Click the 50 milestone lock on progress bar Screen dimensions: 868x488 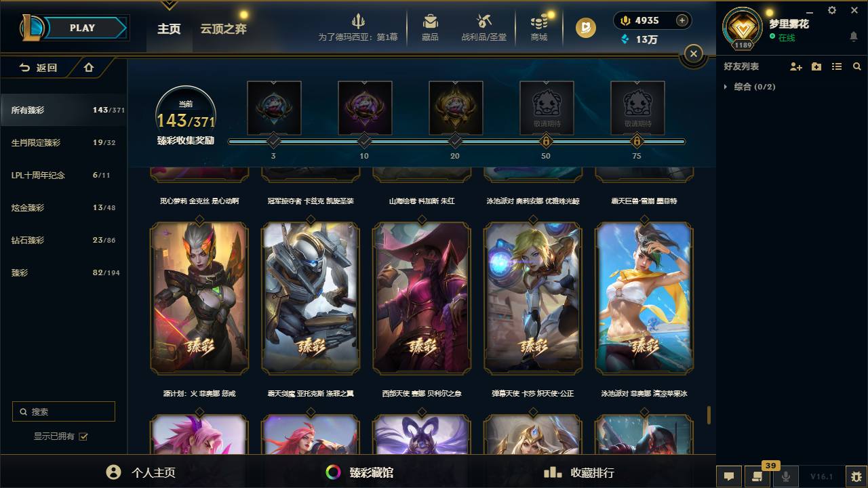pyautogui.click(x=546, y=142)
